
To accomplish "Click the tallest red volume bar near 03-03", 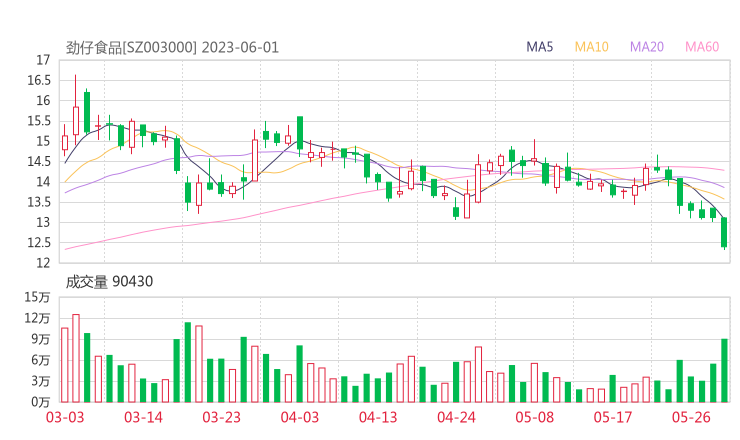I will click(x=76, y=358).
